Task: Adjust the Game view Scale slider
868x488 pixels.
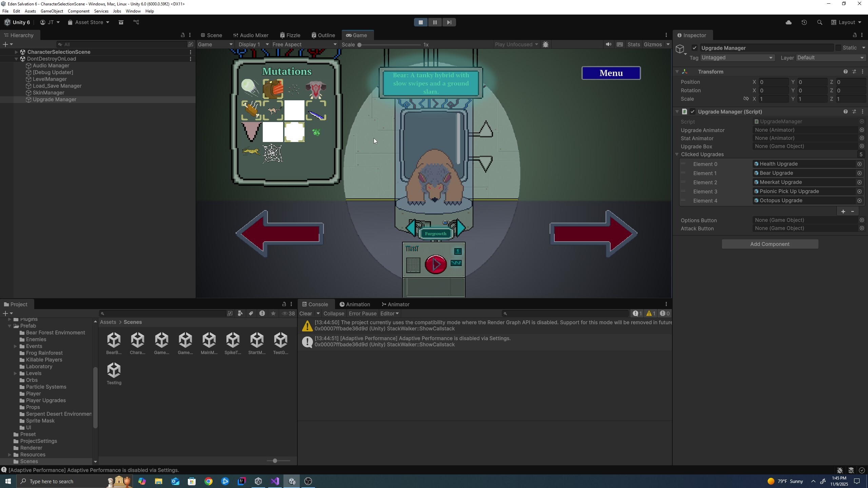Action: tap(359, 45)
